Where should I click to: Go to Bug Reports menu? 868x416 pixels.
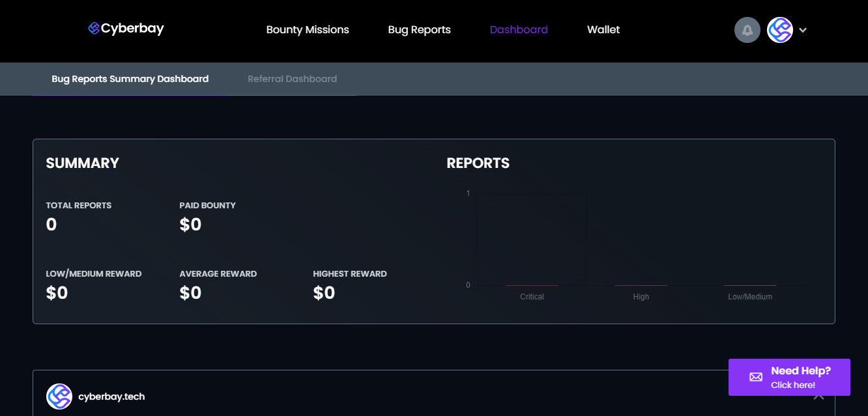pos(419,30)
